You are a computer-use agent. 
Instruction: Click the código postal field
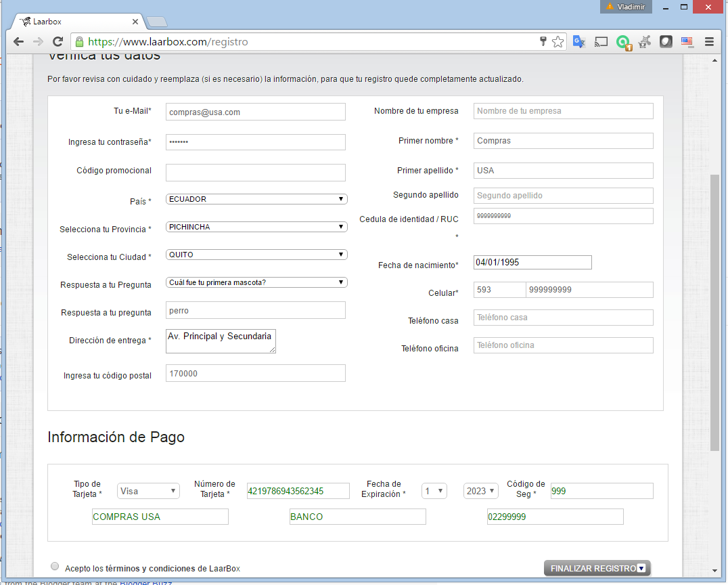coord(255,374)
